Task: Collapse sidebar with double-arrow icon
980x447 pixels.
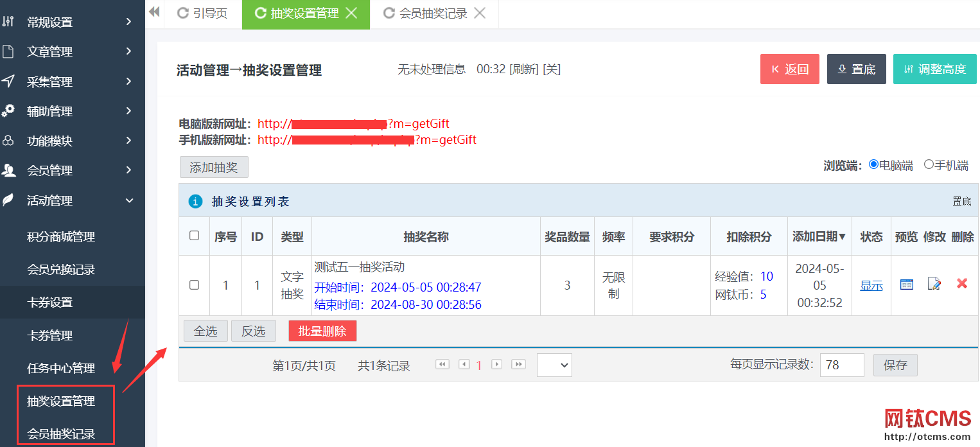Action: [x=154, y=12]
